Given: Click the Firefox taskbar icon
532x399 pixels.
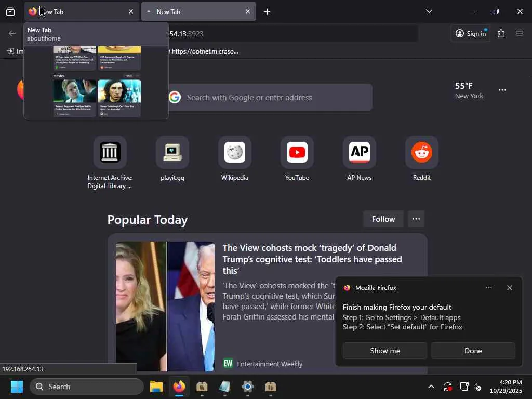Looking at the screenshot, I should pos(179,387).
